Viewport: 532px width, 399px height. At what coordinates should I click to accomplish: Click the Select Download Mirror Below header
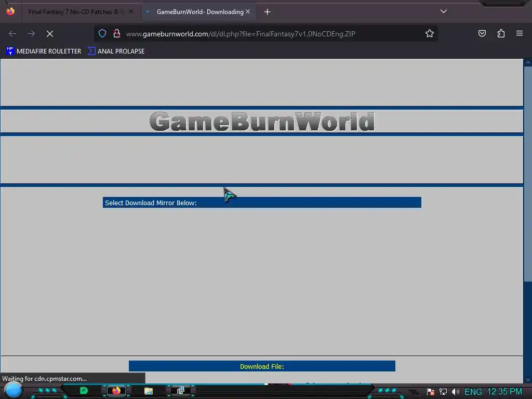262,203
